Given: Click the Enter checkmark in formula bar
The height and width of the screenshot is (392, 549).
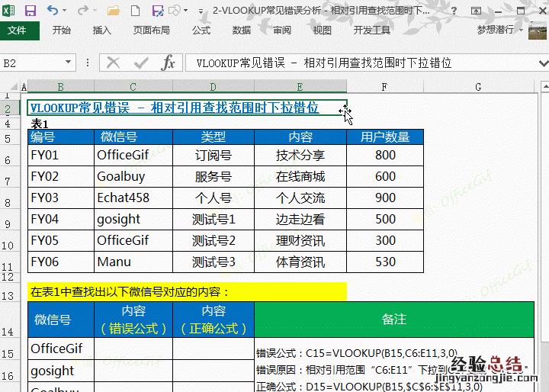Looking at the screenshot, I should (141, 63).
